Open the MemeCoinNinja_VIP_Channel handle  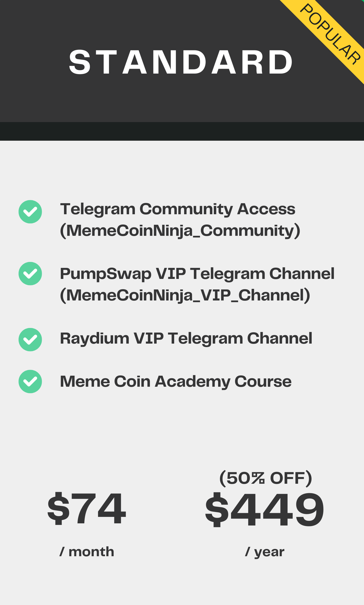point(185,295)
